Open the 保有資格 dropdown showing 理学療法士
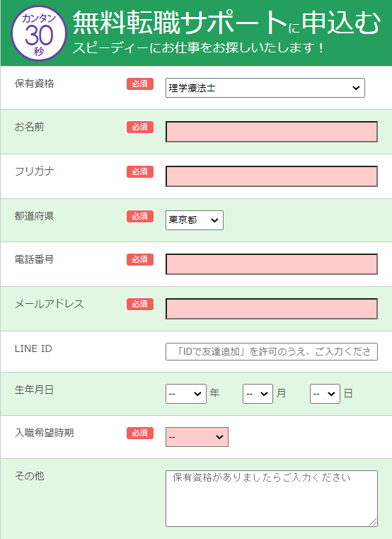Viewport: 392px width, 539px height. (x=265, y=88)
